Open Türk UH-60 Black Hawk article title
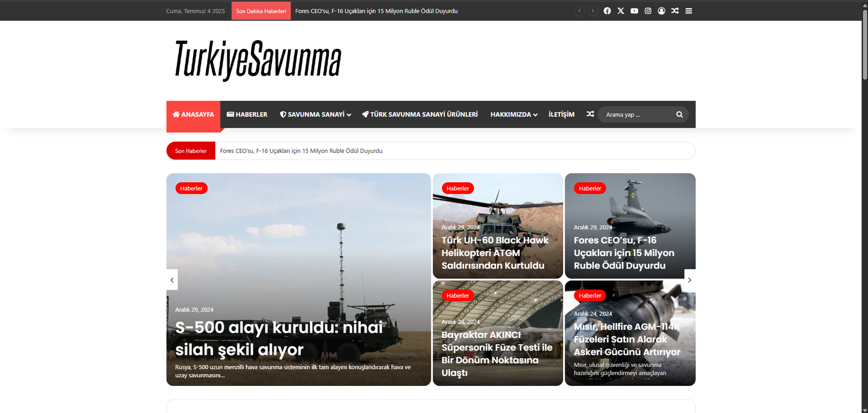Image resolution: width=868 pixels, height=413 pixels. pyautogui.click(x=495, y=253)
